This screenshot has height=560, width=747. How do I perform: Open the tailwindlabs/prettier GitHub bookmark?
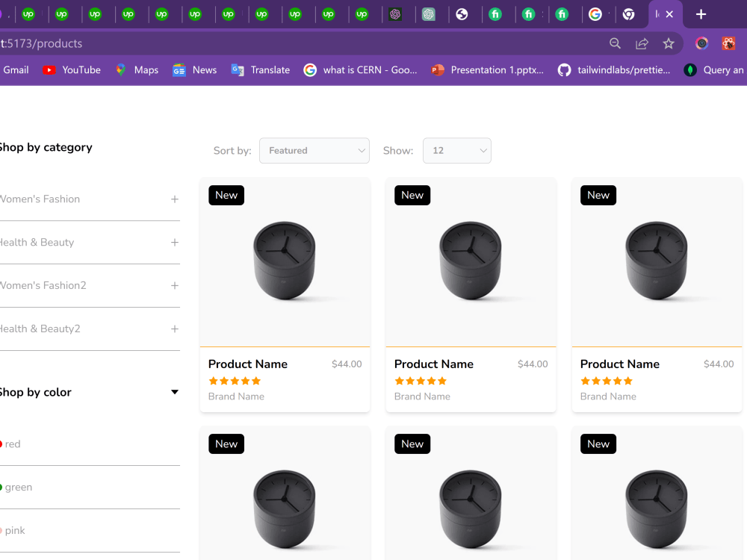[x=614, y=70]
